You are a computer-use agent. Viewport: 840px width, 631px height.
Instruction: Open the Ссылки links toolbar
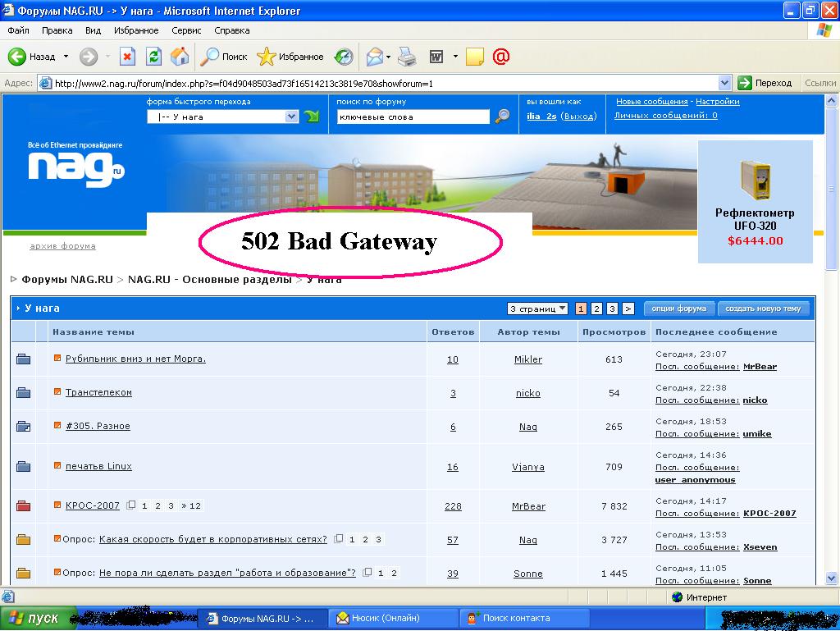click(x=819, y=83)
